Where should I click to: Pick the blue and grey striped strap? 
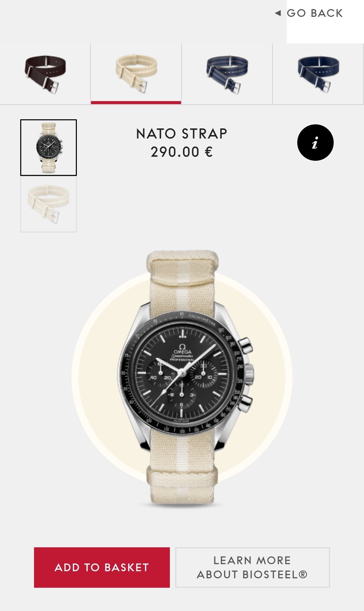point(227,74)
